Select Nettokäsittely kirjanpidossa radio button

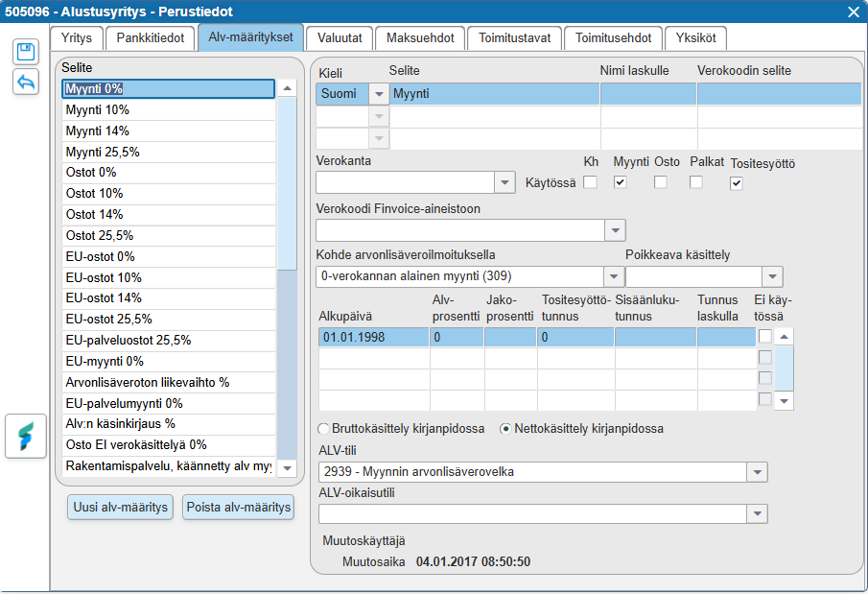point(504,429)
